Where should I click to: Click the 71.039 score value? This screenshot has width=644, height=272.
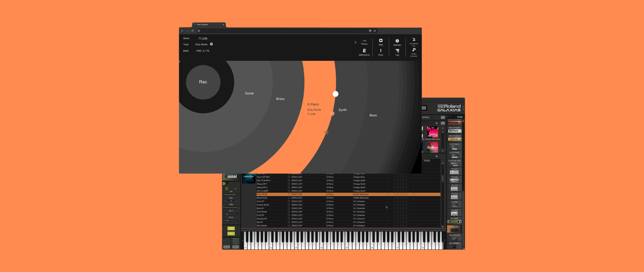[203, 39]
